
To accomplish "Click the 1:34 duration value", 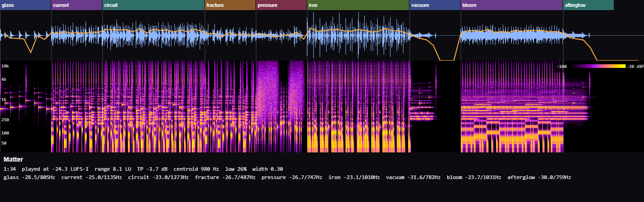I will click(9, 169).
